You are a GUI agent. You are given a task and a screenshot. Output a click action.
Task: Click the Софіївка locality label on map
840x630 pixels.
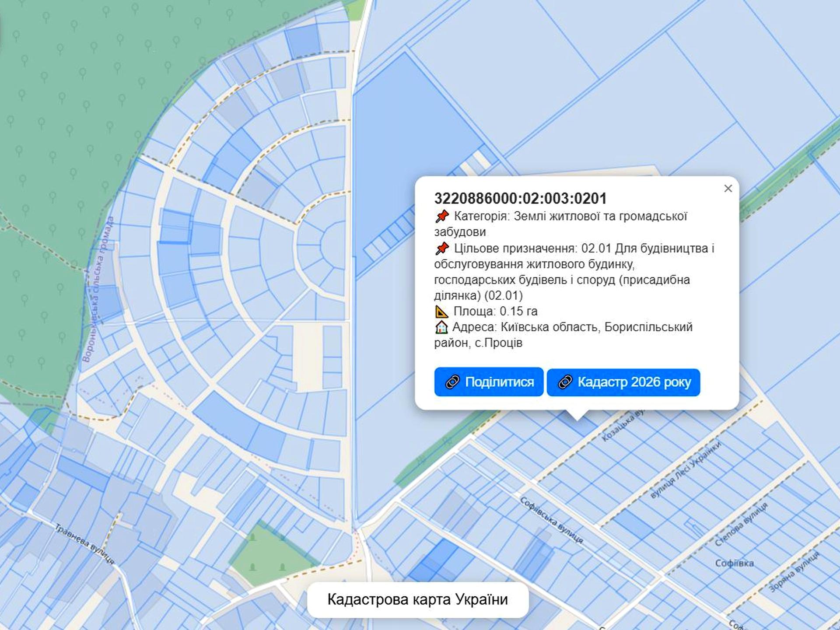click(x=734, y=563)
